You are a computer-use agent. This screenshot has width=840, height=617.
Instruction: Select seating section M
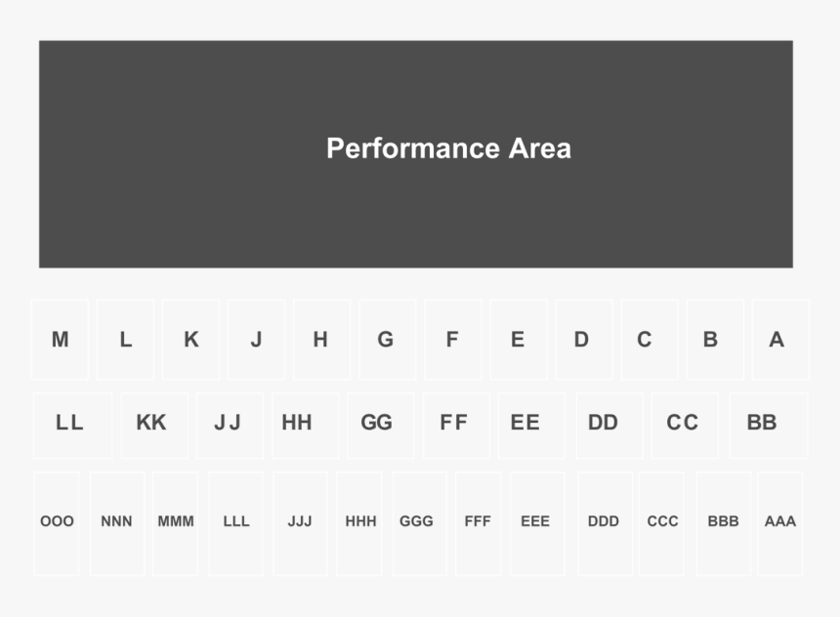60,340
